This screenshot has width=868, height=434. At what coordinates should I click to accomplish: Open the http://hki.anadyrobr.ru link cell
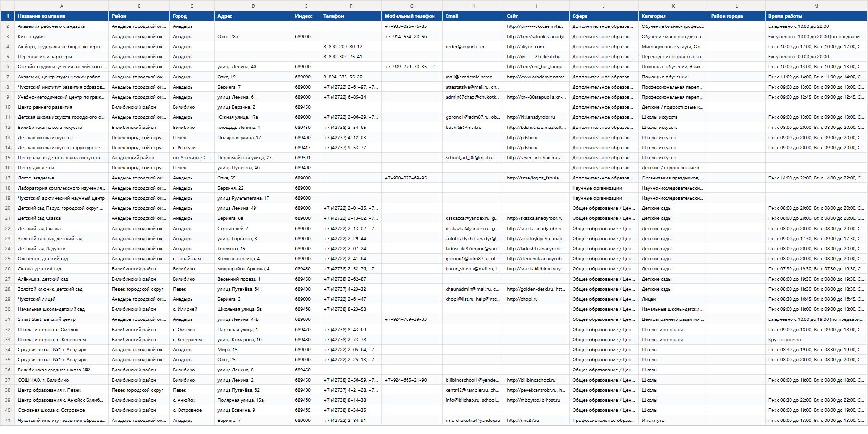click(x=536, y=117)
